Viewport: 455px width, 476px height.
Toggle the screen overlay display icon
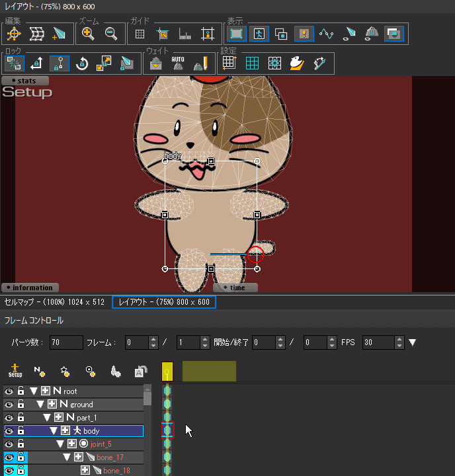coord(394,34)
